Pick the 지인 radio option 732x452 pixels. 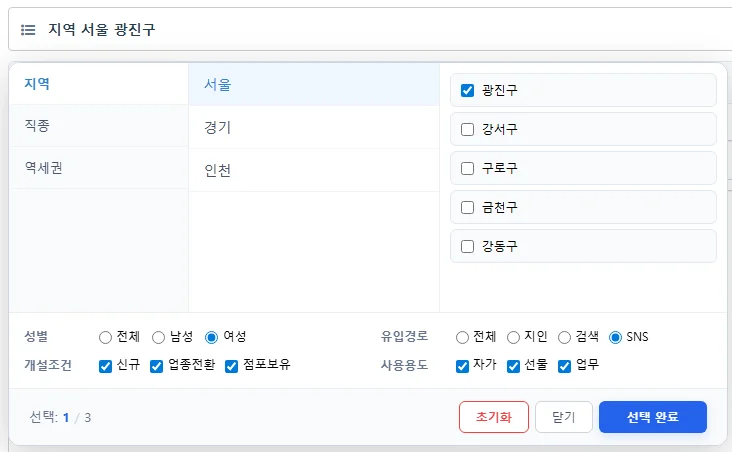(x=513, y=337)
